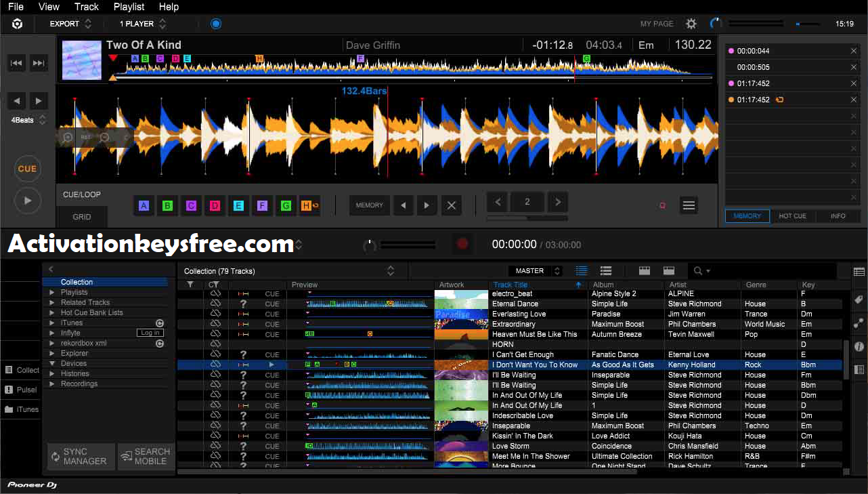Open related tracks icon in right sidebar
Screen dimensions: 868x494
pos(859,323)
